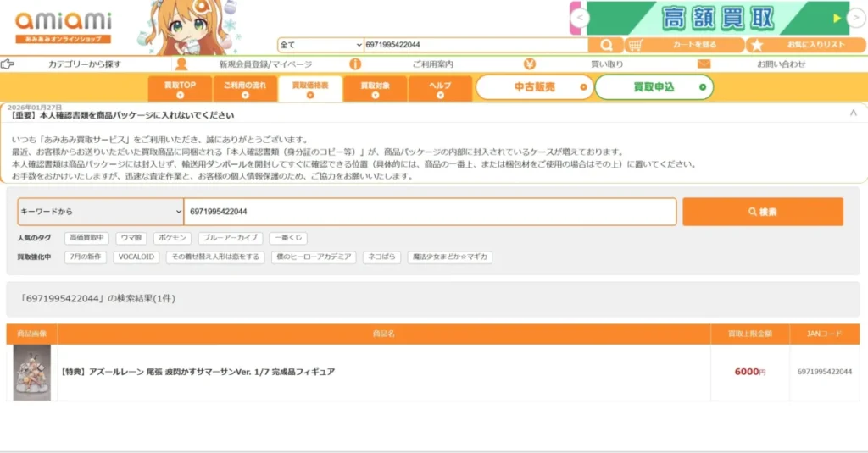Click price 6000円 cell
The width and height of the screenshot is (868, 453).
[750, 372]
